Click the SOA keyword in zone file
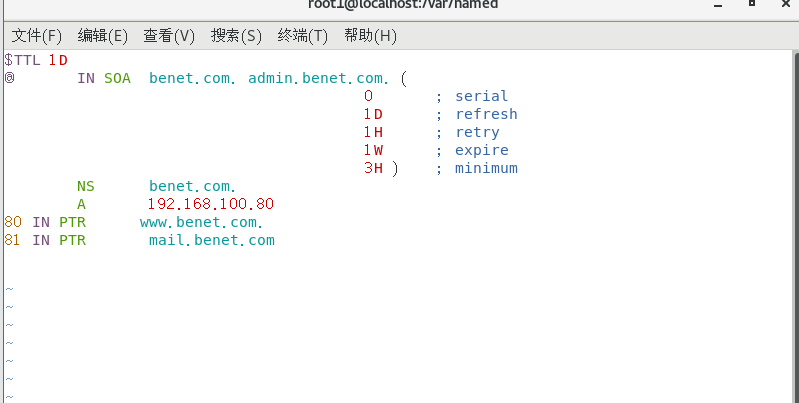 point(117,78)
